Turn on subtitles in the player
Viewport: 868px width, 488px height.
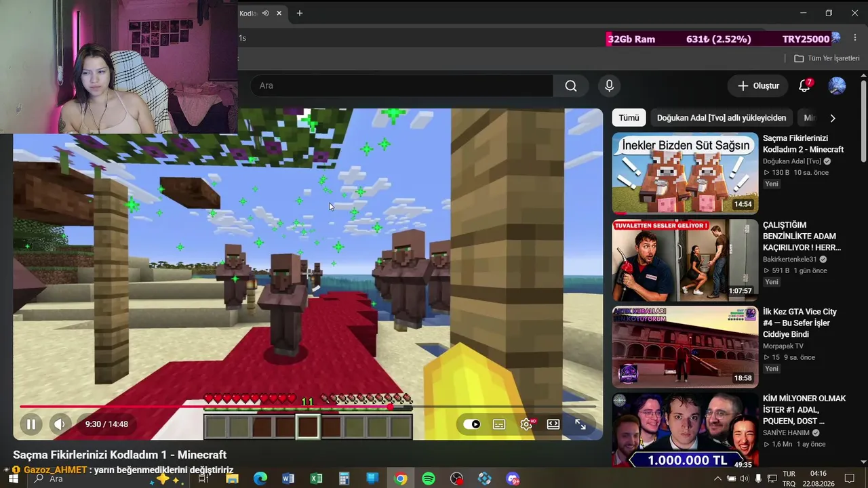pyautogui.click(x=499, y=424)
